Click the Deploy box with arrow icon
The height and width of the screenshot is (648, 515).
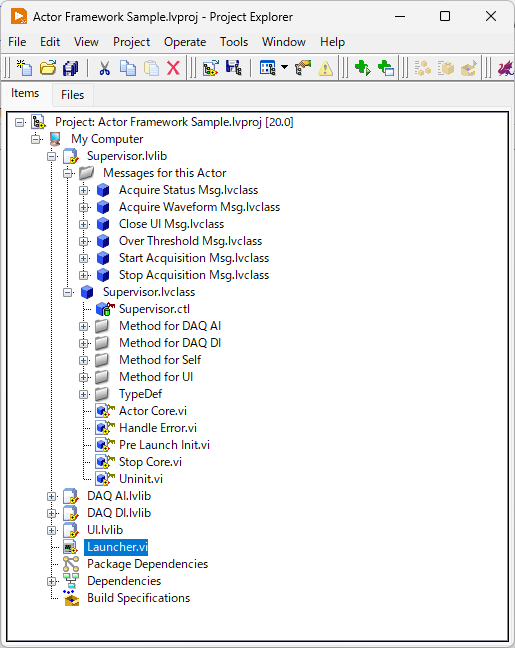pyautogui.click(x=469, y=68)
